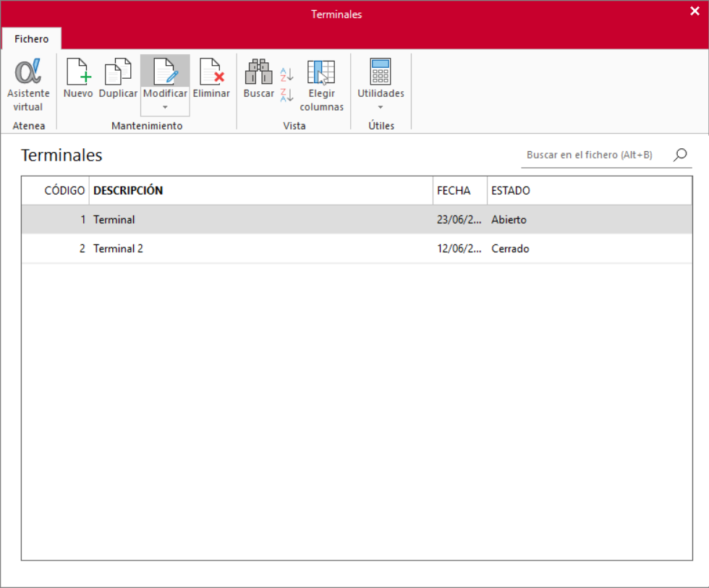Close the Terminales window
Screen dimensions: 709x588
coord(695,12)
